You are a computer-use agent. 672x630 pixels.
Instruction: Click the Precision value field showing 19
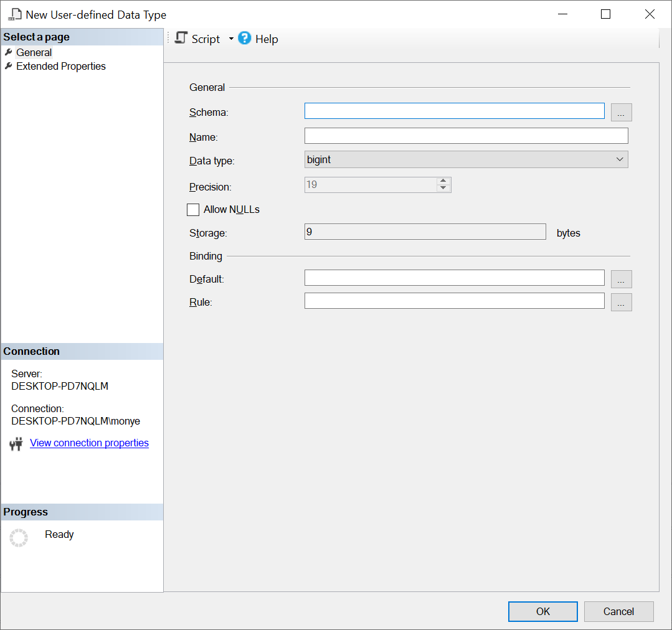(x=371, y=185)
